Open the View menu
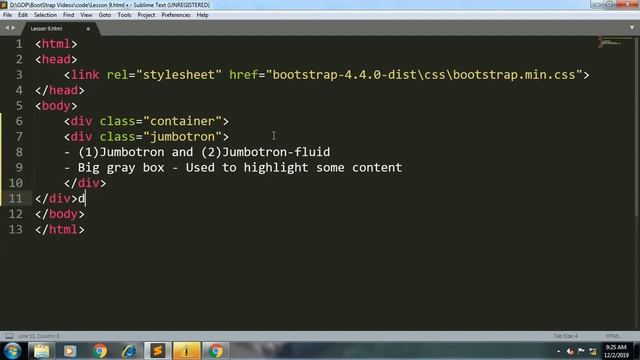 tap(86, 15)
